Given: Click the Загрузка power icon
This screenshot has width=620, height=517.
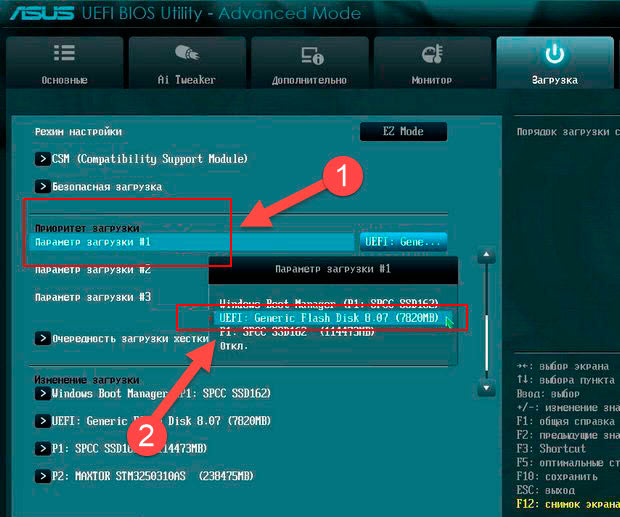Looking at the screenshot, I should tap(554, 54).
